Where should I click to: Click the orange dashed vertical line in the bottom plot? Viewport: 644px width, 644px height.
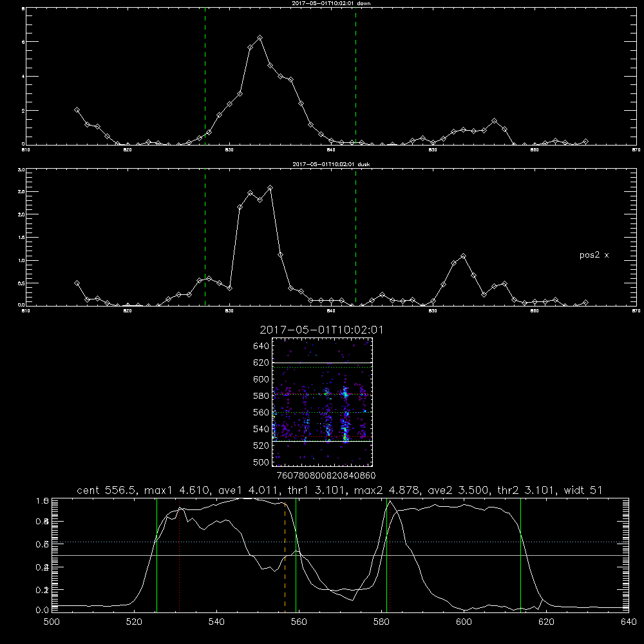pyautogui.click(x=285, y=556)
